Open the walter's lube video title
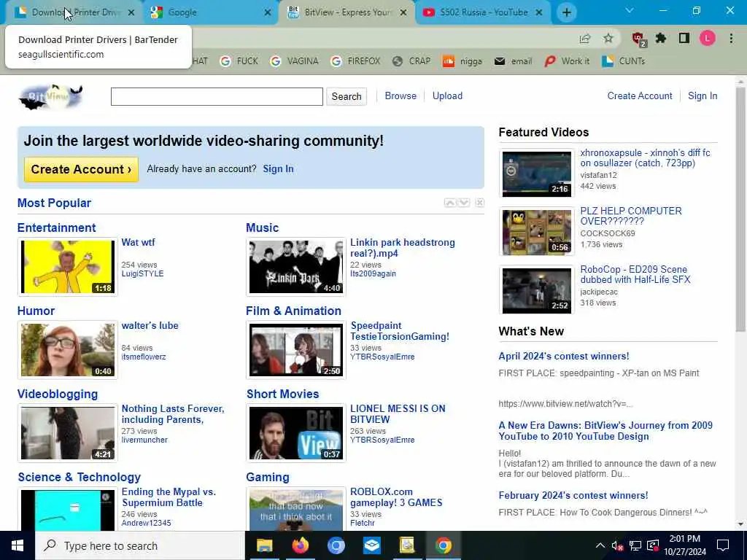The image size is (747, 560). (x=150, y=326)
